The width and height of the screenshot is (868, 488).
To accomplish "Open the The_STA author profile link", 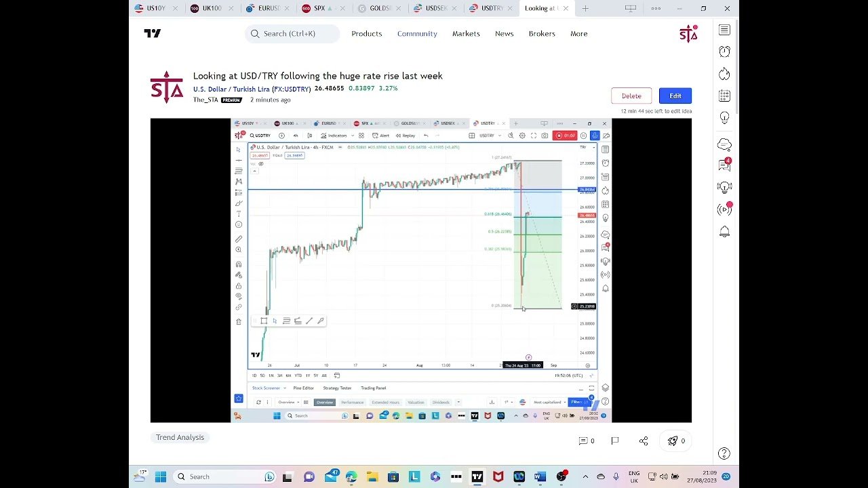I will [206, 100].
